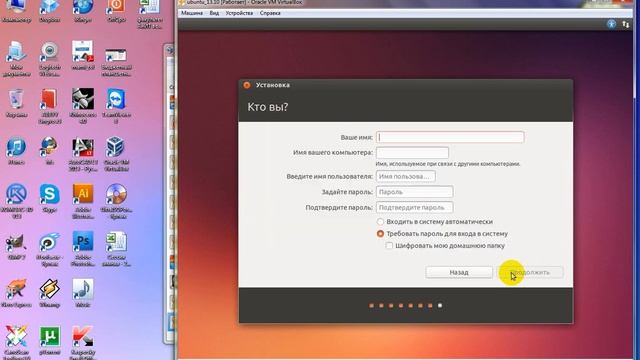Select 'Входить в систему автоматически' radio button

click(380, 222)
